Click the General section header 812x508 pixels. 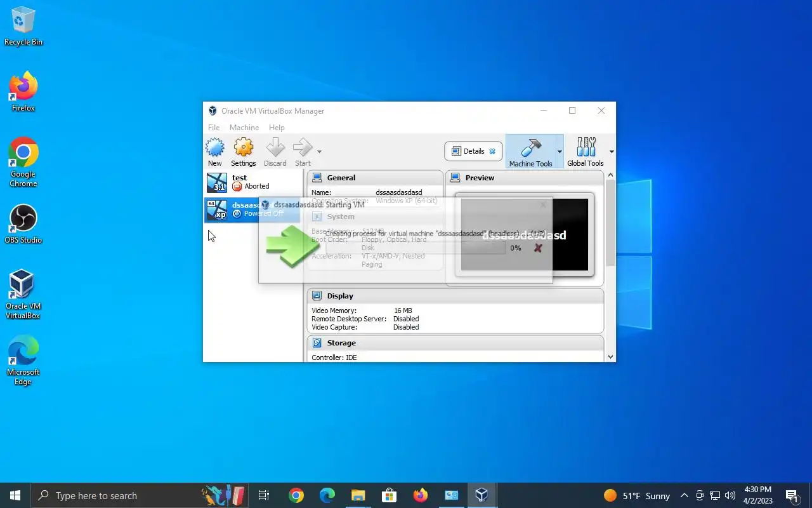pyautogui.click(x=375, y=178)
